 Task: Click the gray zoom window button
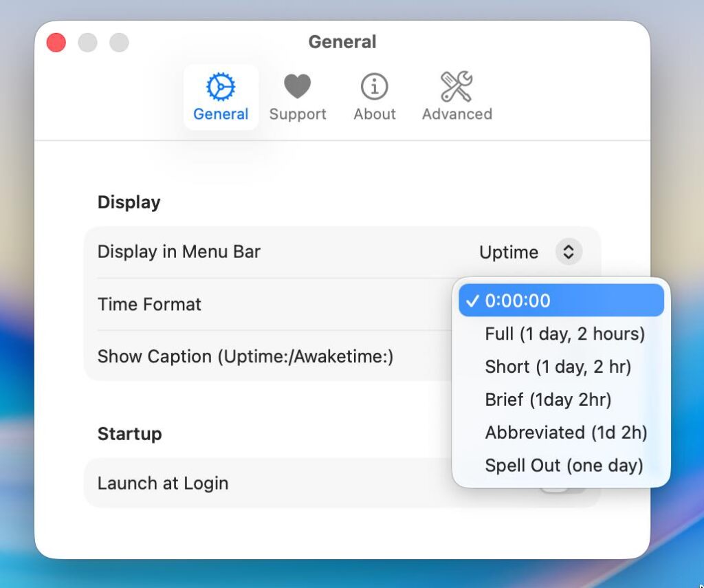[x=120, y=43]
